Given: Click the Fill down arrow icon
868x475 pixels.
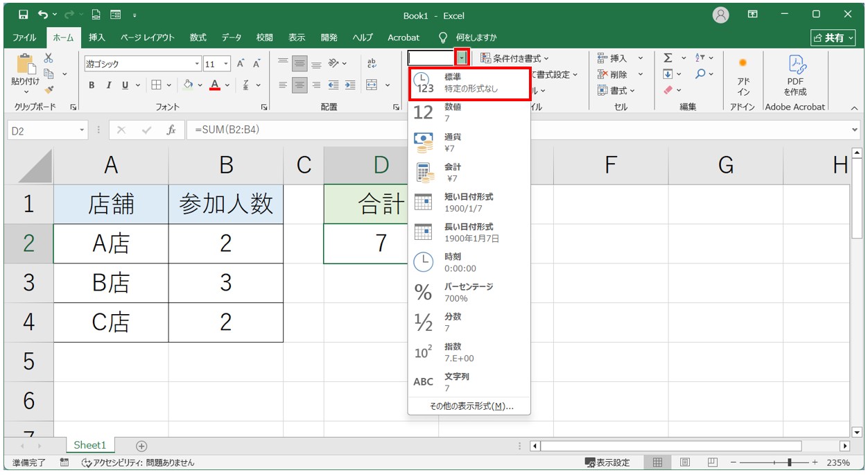Looking at the screenshot, I should point(668,74).
